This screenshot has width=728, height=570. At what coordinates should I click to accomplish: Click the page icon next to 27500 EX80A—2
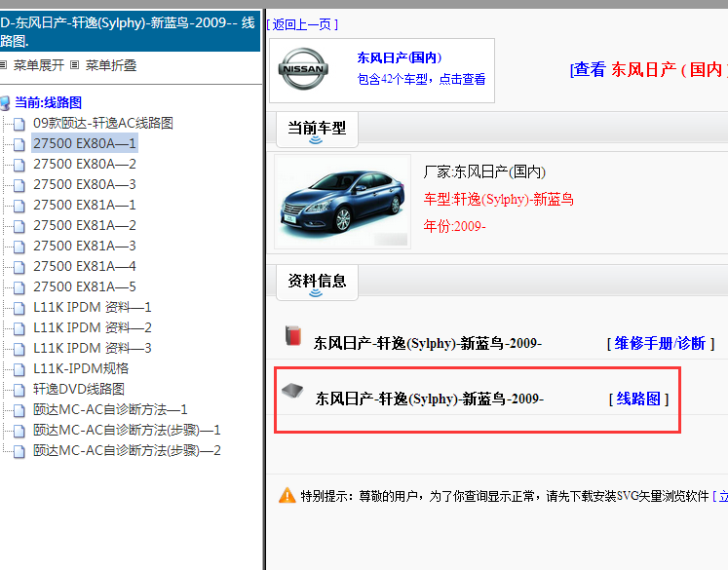pyautogui.click(x=19, y=165)
